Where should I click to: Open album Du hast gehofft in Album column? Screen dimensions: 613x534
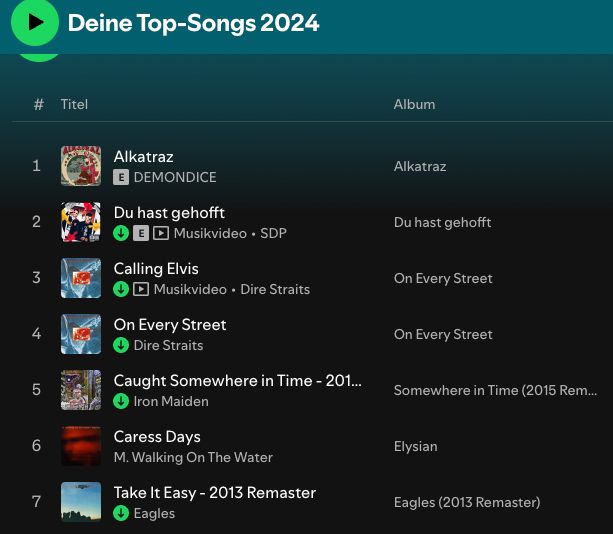click(x=442, y=222)
